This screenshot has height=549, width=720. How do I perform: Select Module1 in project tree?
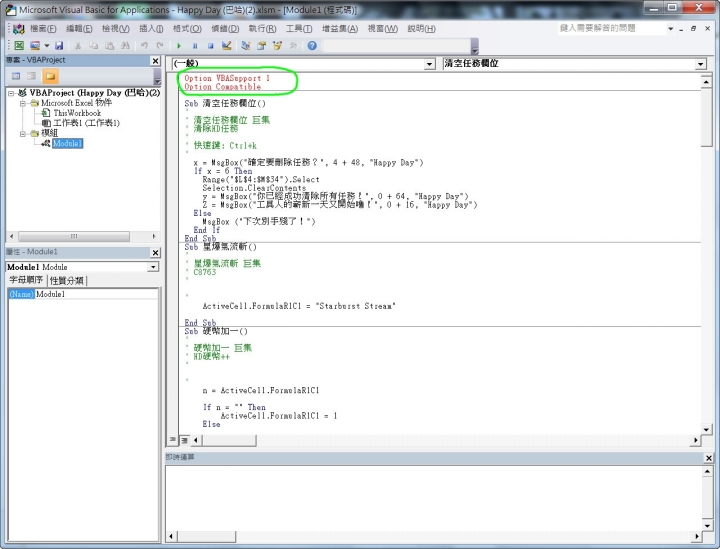point(68,144)
